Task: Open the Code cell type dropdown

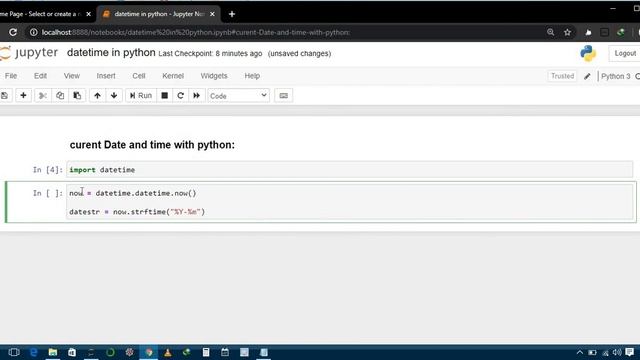Action: (238, 96)
